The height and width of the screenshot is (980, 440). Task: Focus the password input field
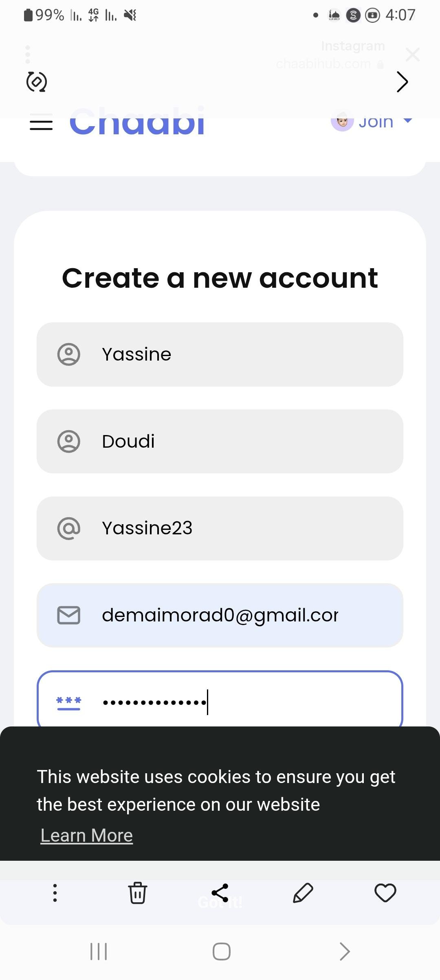(x=244, y=702)
